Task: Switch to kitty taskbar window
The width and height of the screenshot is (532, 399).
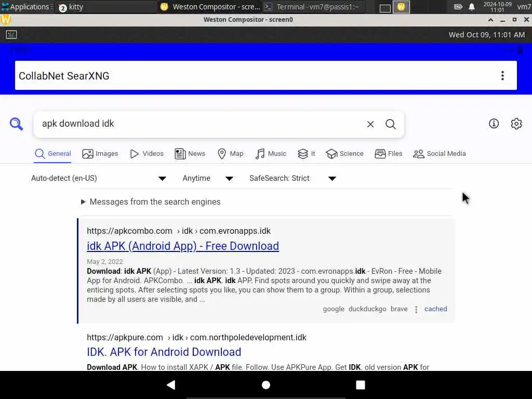Action: coord(105,7)
